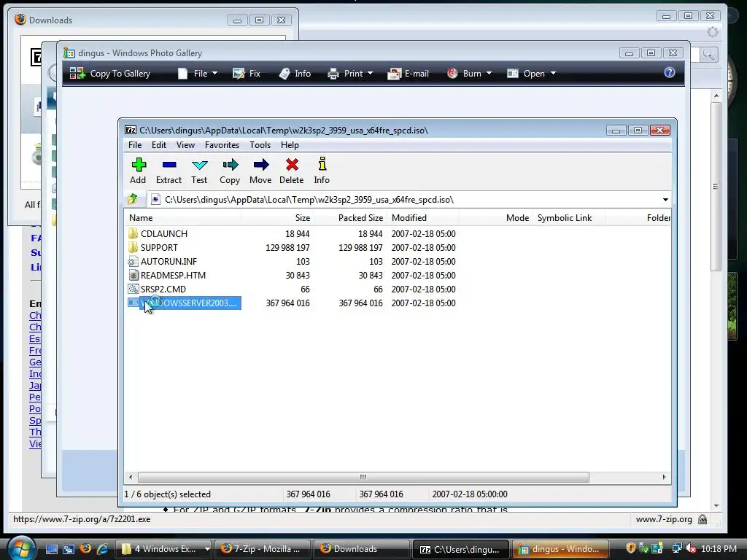747x560 pixels.
Task: Sort file list by Size column
Action: coord(277,217)
